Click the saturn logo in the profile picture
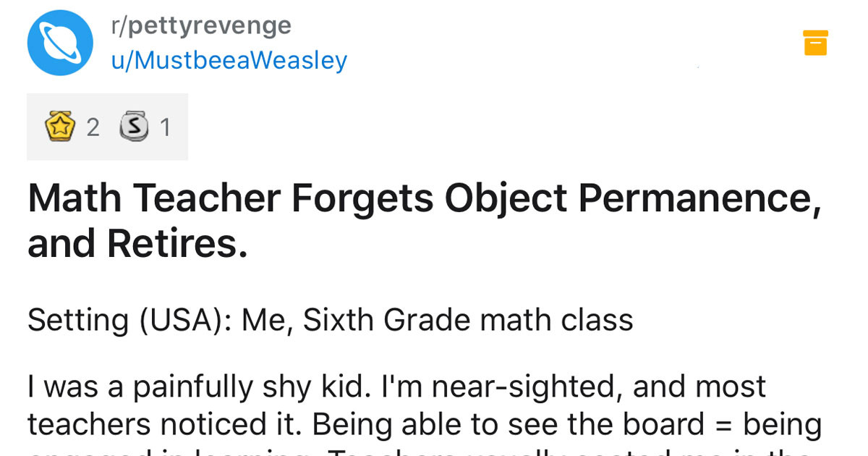The image size is (868, 456). pos(60,43)
